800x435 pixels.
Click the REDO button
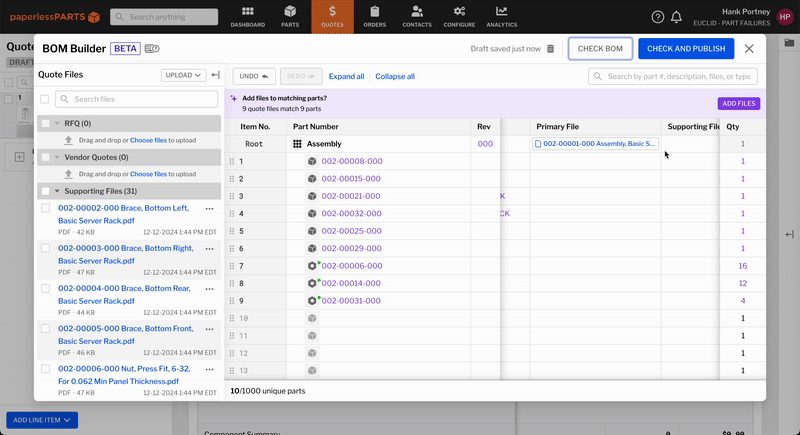point(301,76)
